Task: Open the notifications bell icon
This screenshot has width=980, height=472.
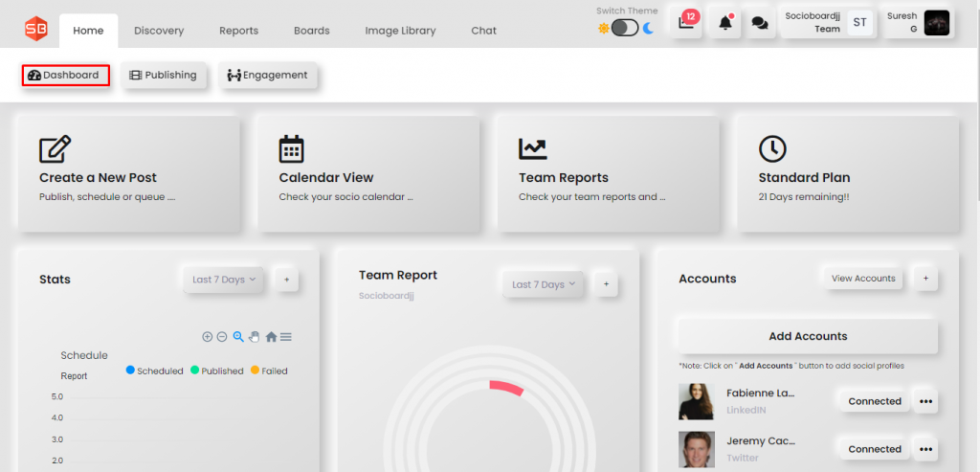Action: 725,23
